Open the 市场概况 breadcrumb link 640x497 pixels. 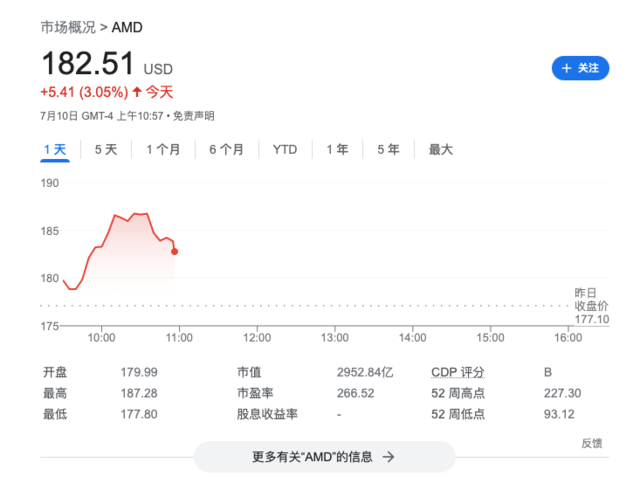pyautogui.click(x=67, y=27)
